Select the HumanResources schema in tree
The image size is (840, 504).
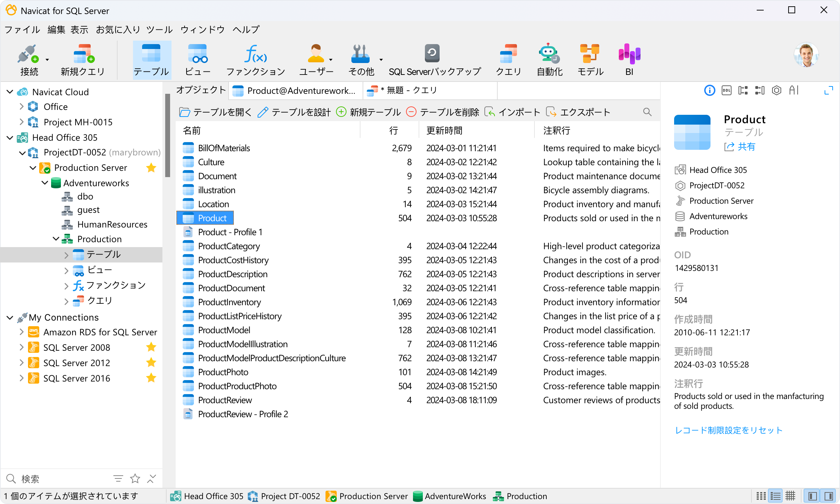tap(112, 224)
